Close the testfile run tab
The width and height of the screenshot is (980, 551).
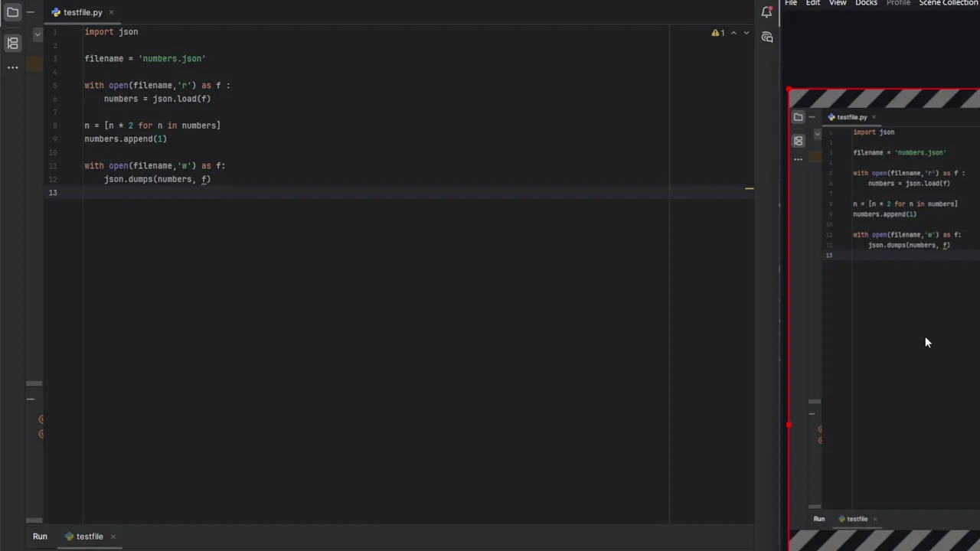tap(113, 536)
